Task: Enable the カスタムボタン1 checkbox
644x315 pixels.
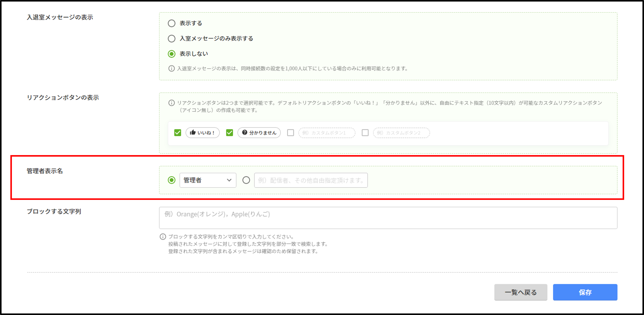Action: point(291,133)
